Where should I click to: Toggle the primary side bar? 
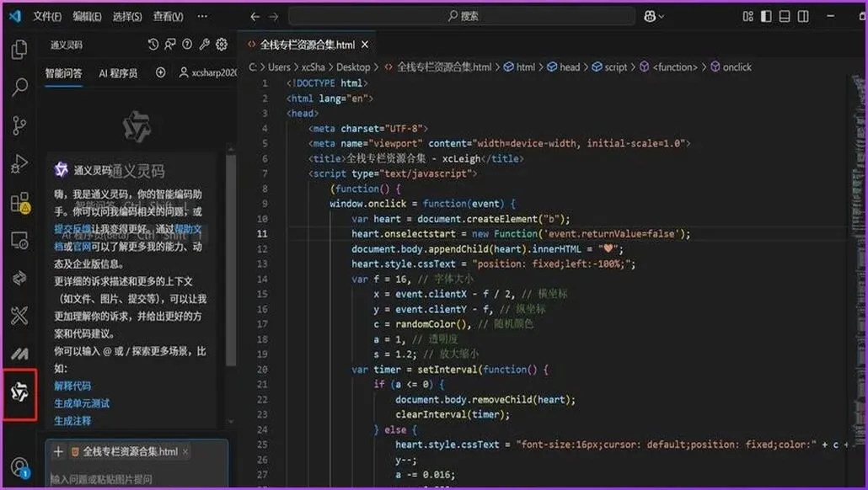pyautogui.click(x=766, y=16)
